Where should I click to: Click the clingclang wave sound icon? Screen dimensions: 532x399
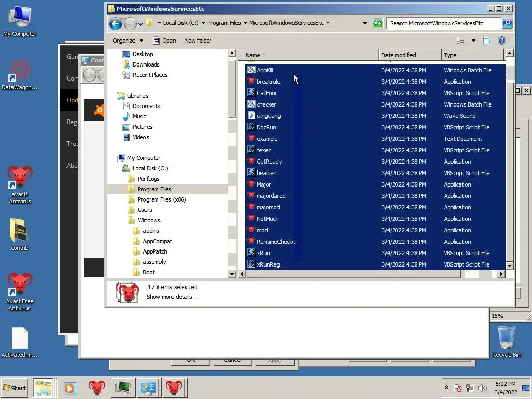[251, 116]
